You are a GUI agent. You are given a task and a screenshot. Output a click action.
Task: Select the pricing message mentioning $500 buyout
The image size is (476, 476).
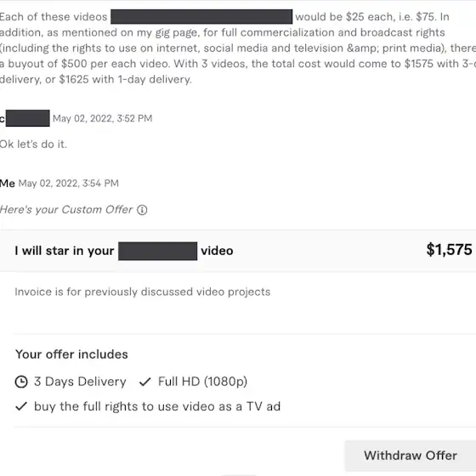pos(238,48)
